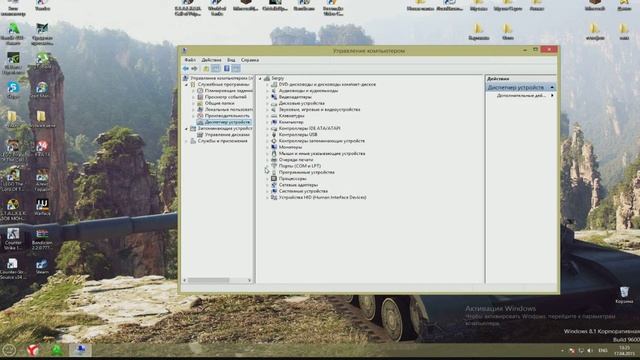This screenshot has height=360, width=640.
Task: Expand Системные устройства
Action: coord(267,191)
